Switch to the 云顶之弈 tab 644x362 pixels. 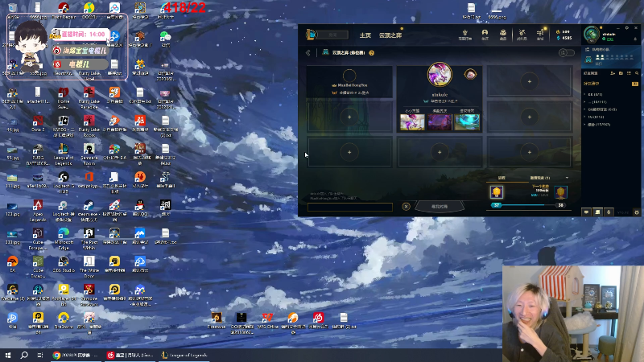(390, 35)
